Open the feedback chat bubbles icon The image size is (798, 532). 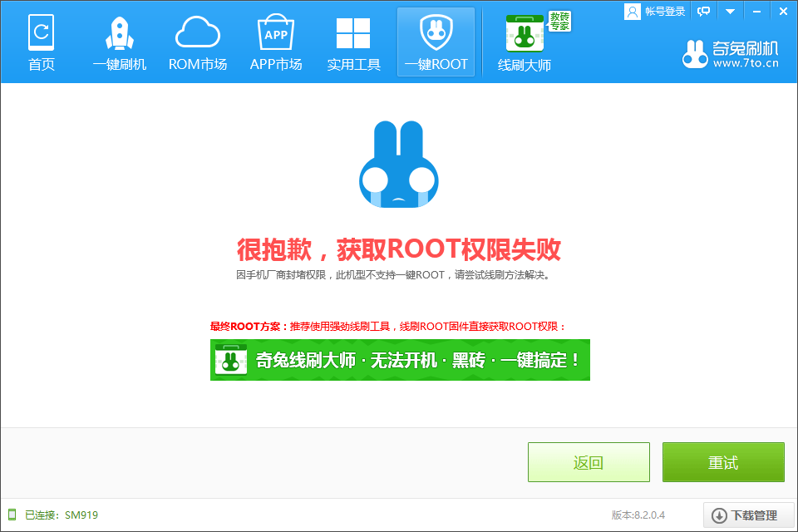[x=704, y=11]
